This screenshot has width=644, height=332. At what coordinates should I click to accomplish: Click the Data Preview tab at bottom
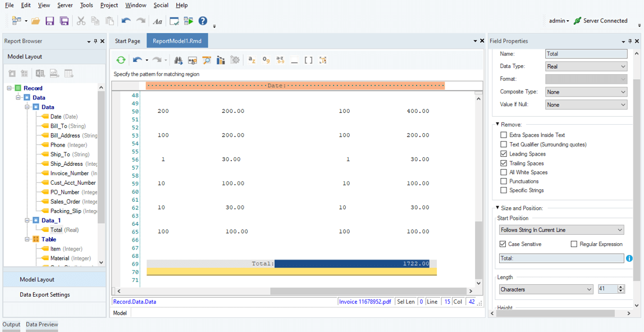tap(42, 324)
